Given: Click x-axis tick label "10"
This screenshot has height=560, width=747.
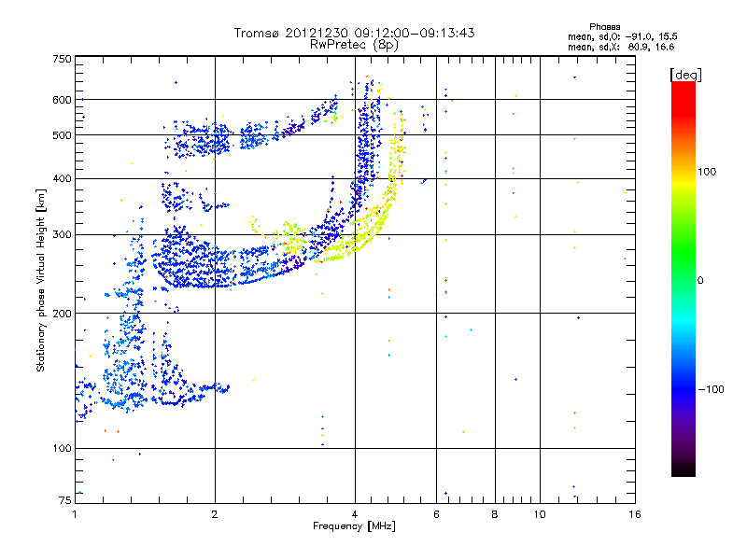Looking at the screenshot, I should [540, 514].
